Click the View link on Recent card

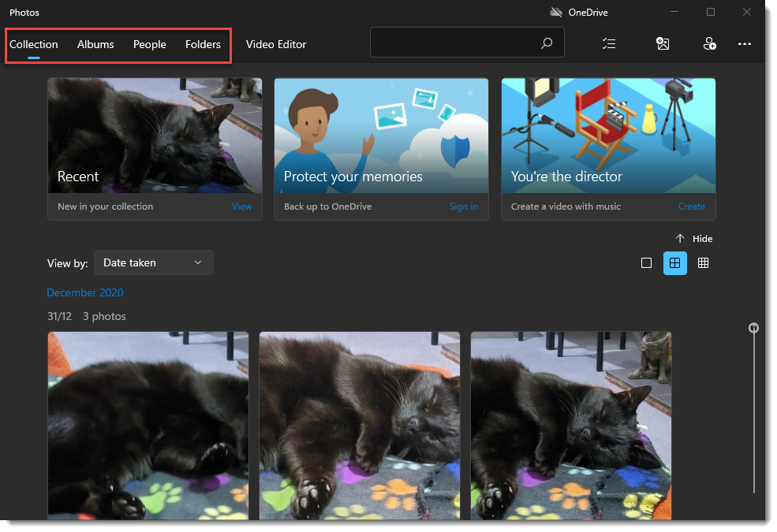point(241,206)
